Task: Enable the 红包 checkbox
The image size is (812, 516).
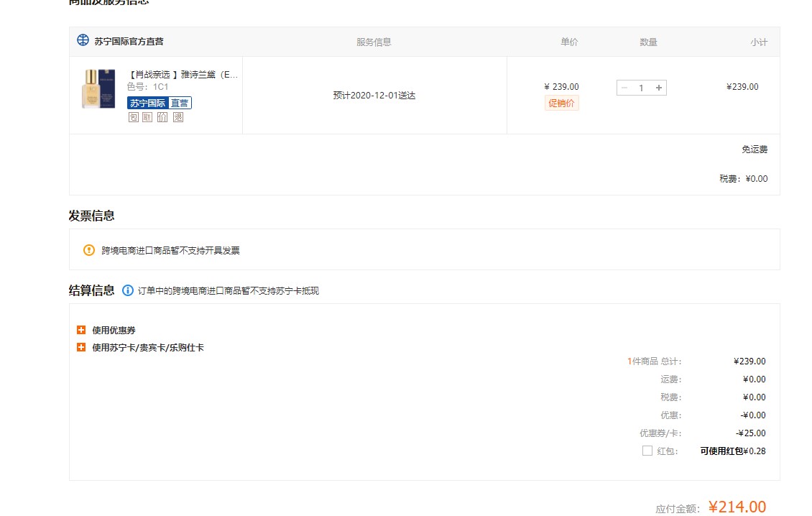Action: 647,451
